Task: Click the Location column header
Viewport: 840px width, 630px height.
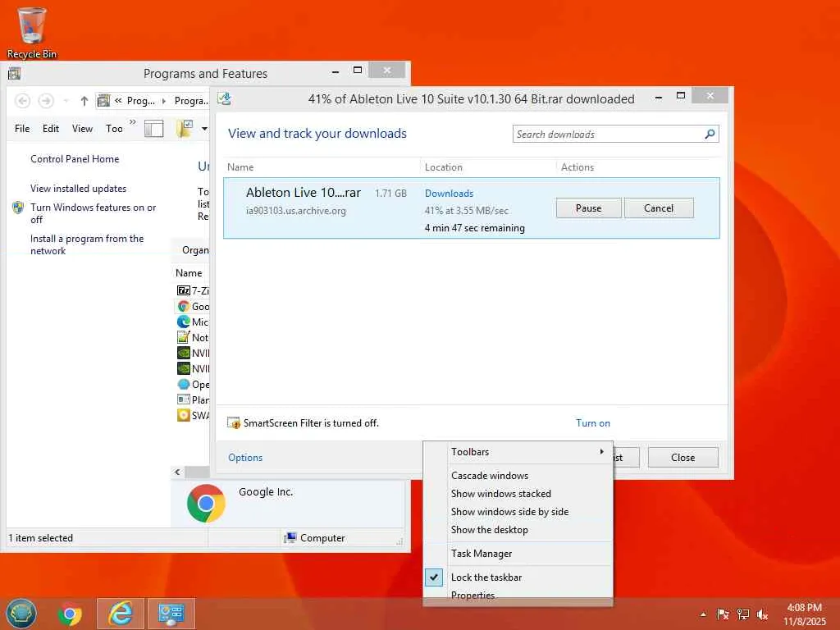Action: (x=444, y=167)
